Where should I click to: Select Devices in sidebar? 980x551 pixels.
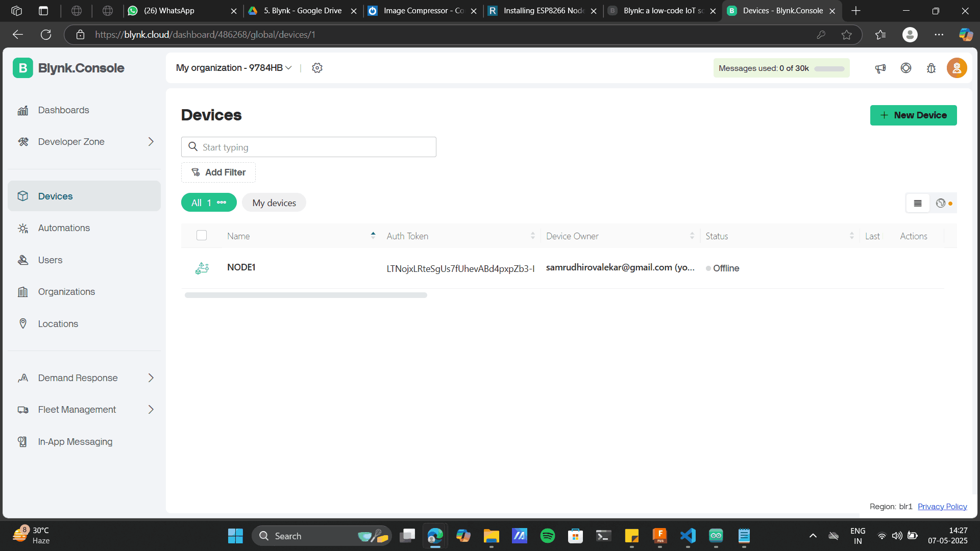[x=84, y=196]
